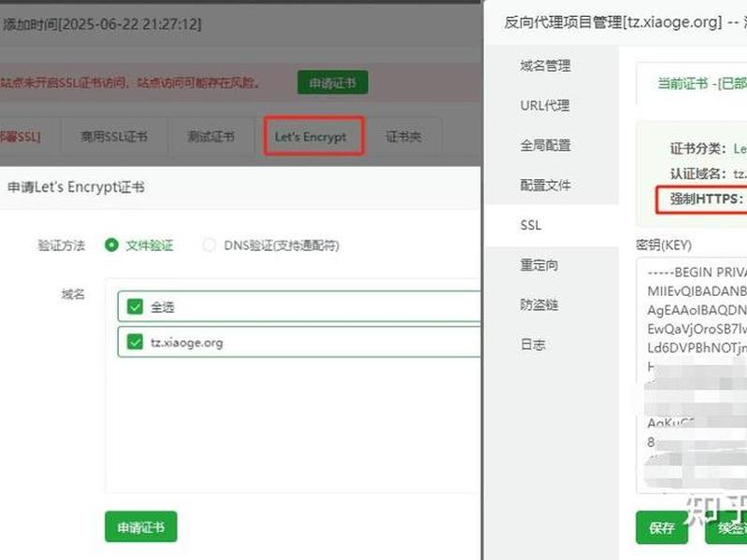
Task: Click the 域名 label
Action: [73, 294]
